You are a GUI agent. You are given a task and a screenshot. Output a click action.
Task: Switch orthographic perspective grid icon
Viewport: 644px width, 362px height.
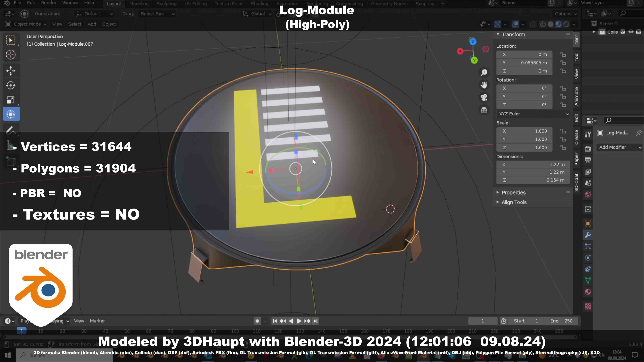pyautogui.click(x=484, y=110)
